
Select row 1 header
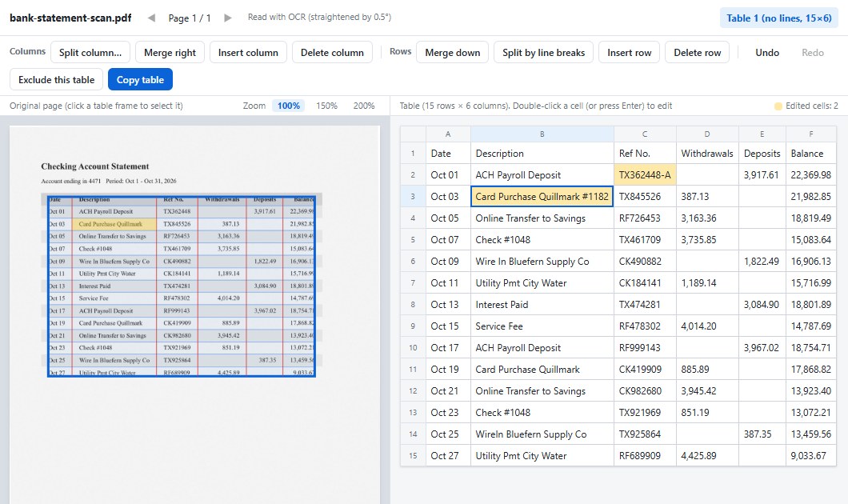[x=413, y=154]
